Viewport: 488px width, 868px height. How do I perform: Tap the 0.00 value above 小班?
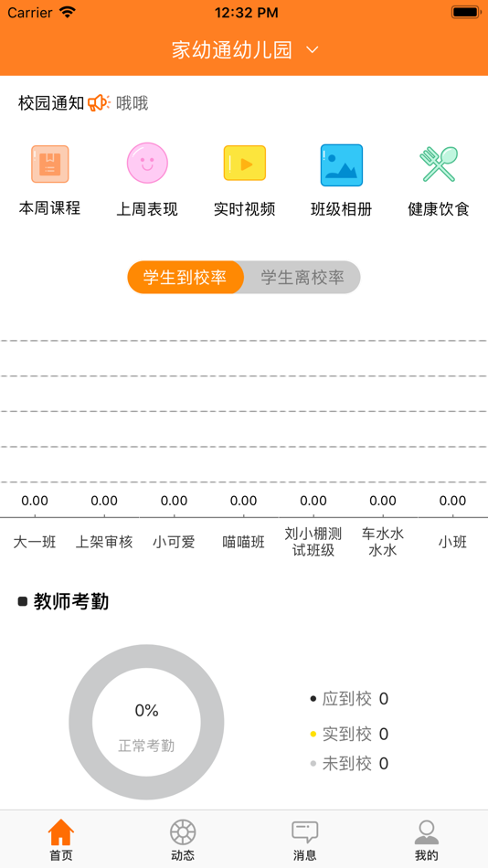(x=452, y=501)
